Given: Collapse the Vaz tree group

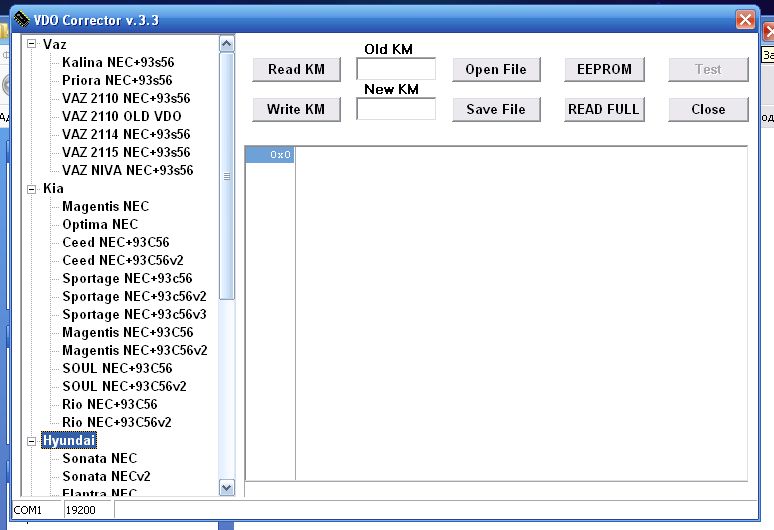Looking at the screenshot, I should tap(32, 44).
